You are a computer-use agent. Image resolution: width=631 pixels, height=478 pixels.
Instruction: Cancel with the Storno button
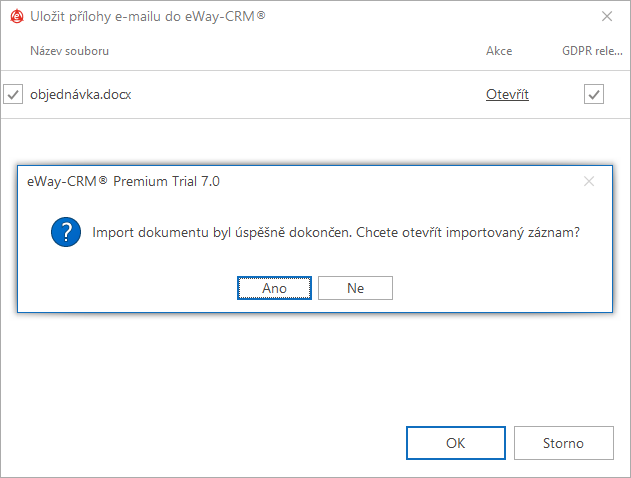pos(563,443)
